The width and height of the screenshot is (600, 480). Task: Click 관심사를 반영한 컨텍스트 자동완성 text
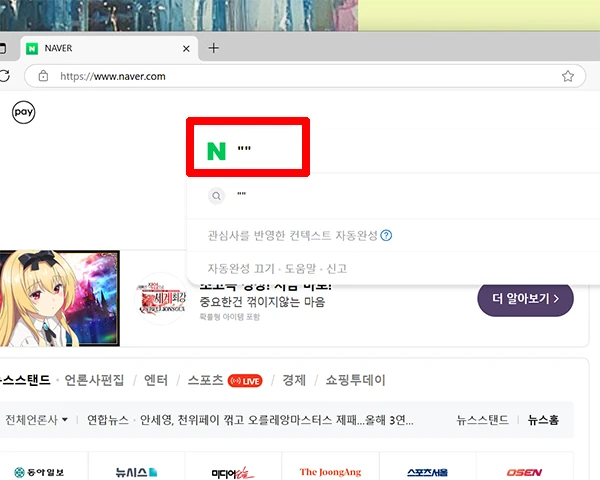[x=293, y=235]
